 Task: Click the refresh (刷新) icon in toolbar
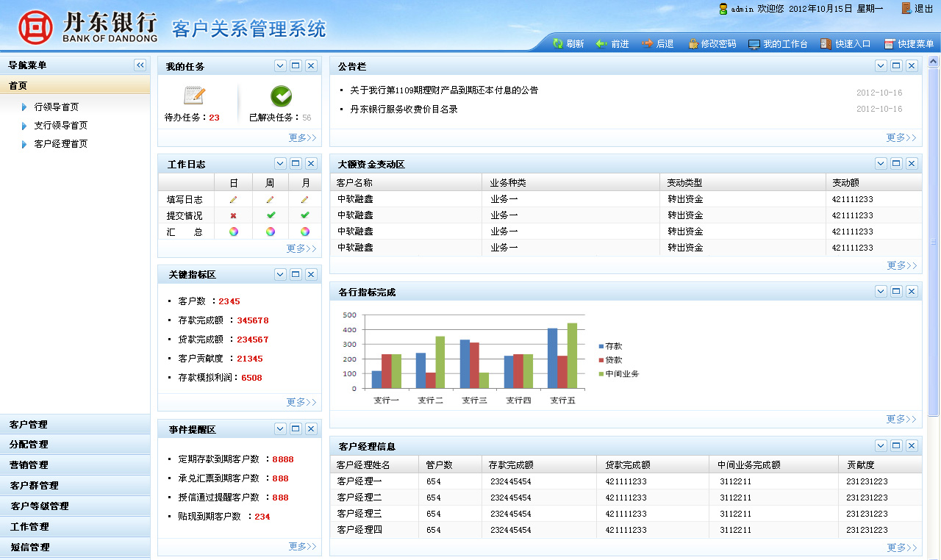click(558, 44)
